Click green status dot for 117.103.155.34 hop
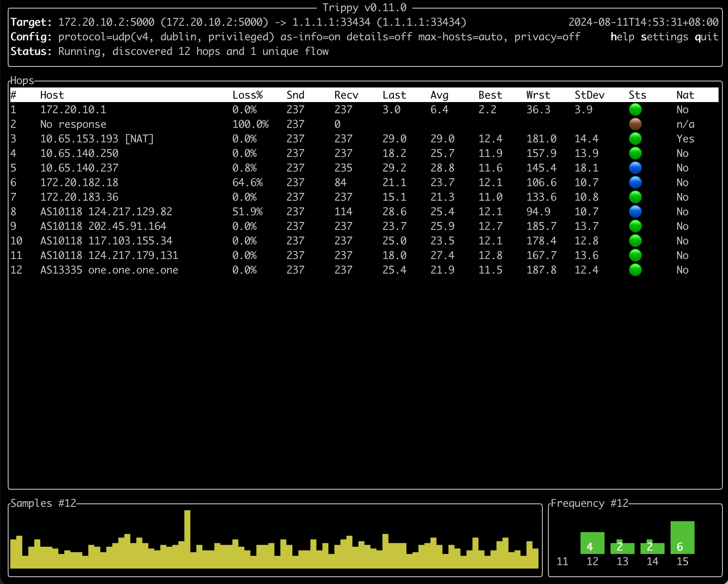 pyautogui.click(x=635, y=241)
